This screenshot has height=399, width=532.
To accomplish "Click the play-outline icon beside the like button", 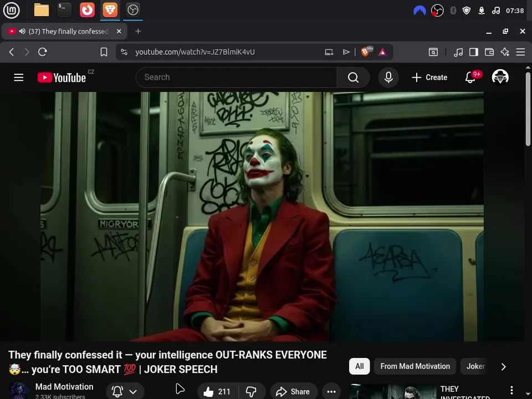I will 180,389.
